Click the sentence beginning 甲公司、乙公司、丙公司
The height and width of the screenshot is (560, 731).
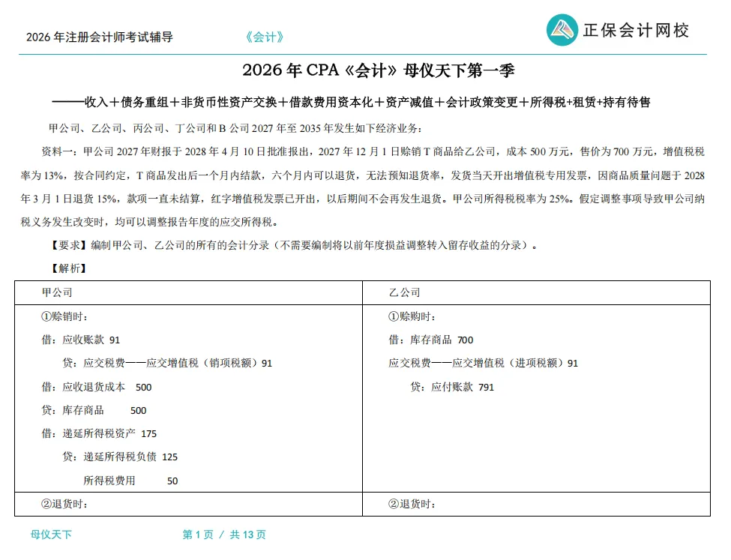235,128
